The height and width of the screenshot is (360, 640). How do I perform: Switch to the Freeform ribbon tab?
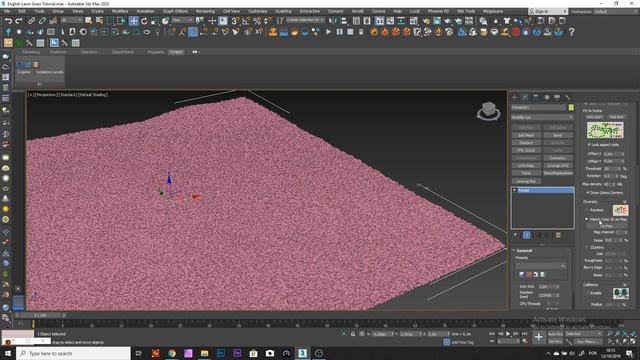tap(58, 52)
